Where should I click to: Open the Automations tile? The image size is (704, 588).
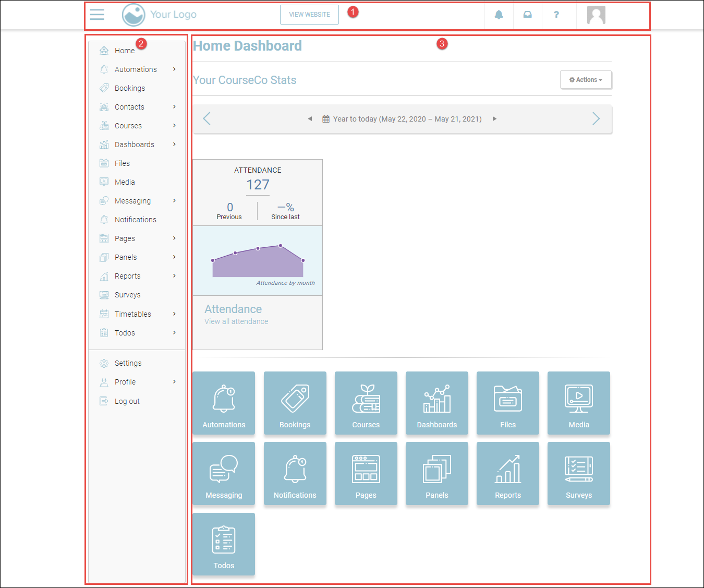click(x=224, y=403)
